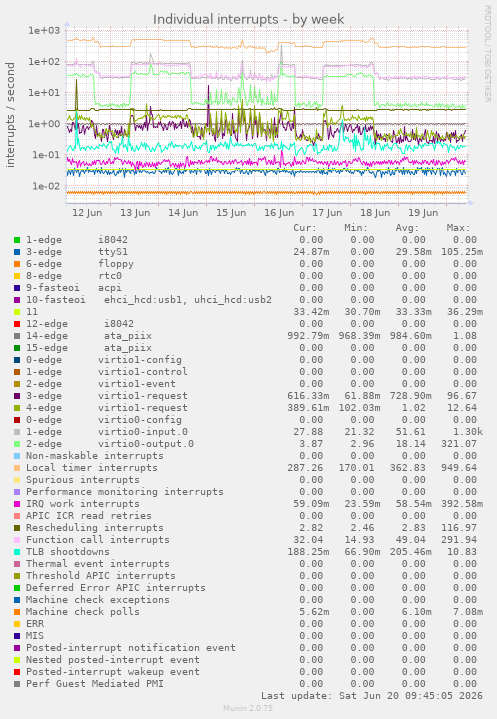Image resolution: width=497 pixels, height=719 pixels.
Task: Click the light green virtio0-output.0 swatch
Action: click(17, 444)
